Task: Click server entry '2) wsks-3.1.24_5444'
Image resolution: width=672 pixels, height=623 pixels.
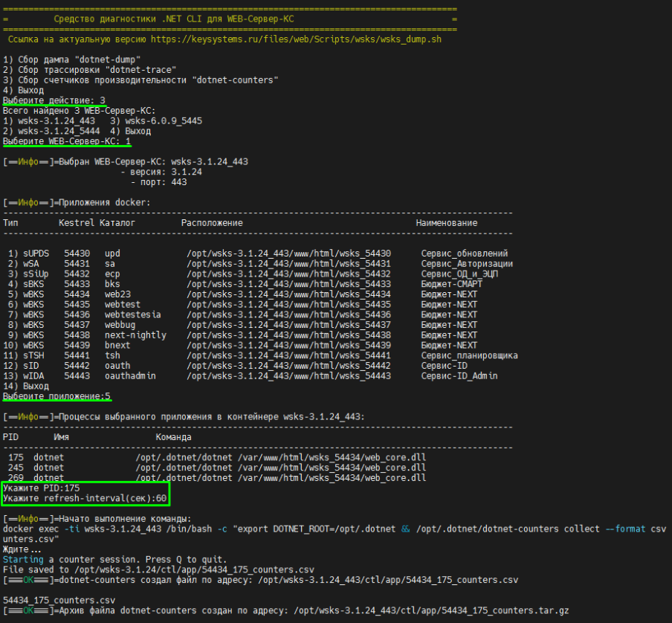Action: click(51, 131)
